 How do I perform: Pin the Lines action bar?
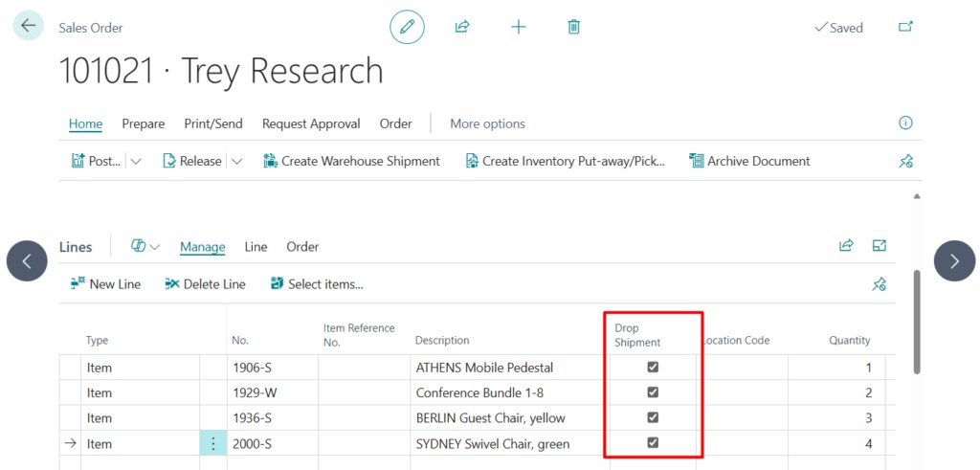879,284
